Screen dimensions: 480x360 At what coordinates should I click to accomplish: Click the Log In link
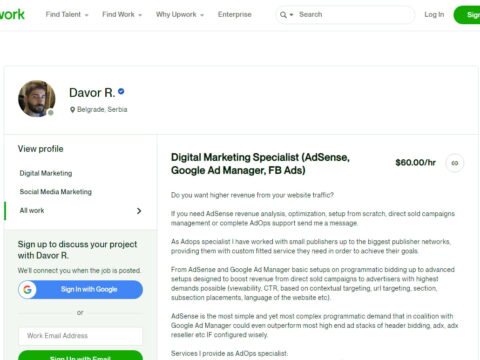434,15
